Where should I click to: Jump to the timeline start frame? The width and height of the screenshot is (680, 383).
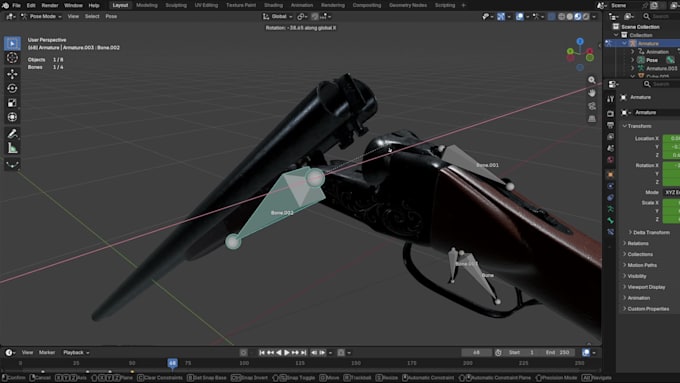coord(262,353)
